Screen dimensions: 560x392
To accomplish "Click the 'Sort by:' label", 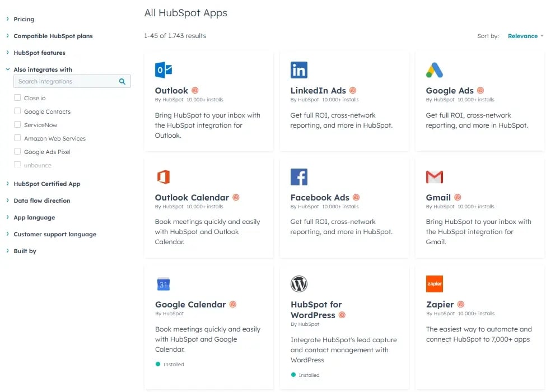I will tap(488, 36).
